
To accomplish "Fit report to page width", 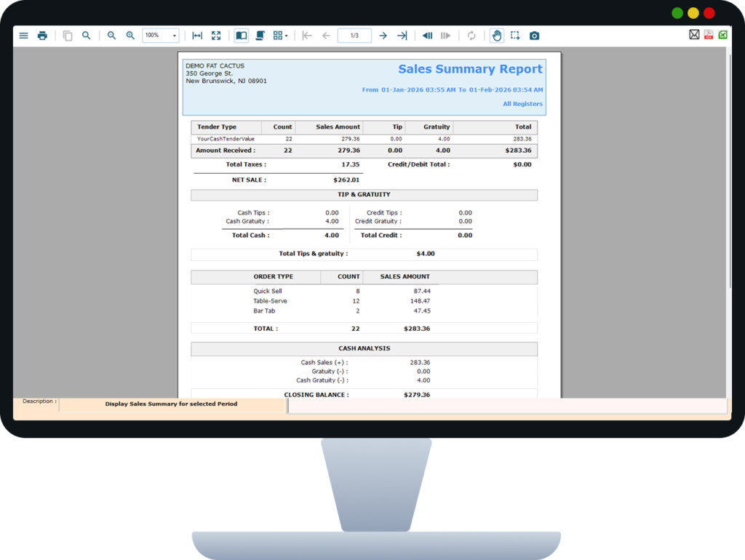I will click(x=197, y=36).
